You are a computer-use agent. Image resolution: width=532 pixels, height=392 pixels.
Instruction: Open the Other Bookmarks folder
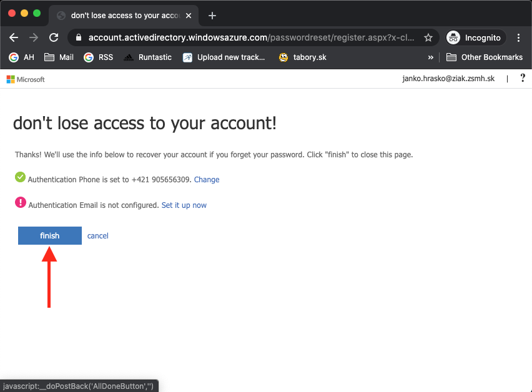point(485,57)
